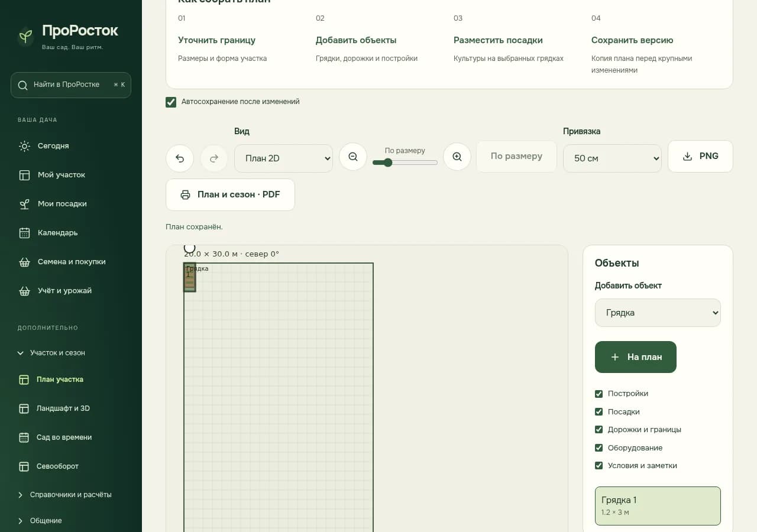The height and width of the screenshot is (532, 757).
Task: Click the План и сезон · PDF button
Action: click(230, 194)
